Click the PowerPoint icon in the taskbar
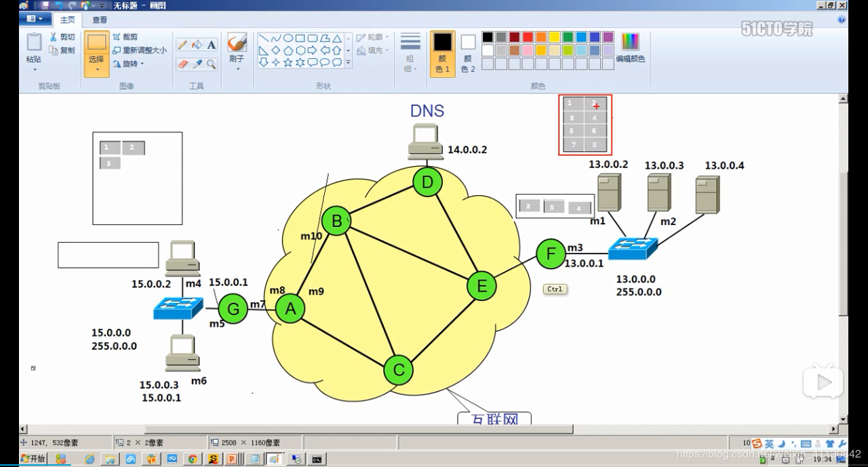The image size is (868, 467). (231, 459)
